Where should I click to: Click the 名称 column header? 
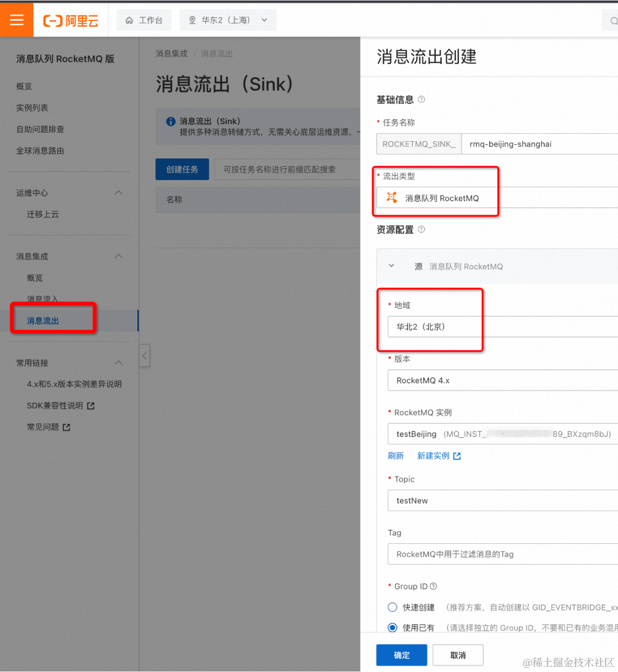[x=175, y=200]
